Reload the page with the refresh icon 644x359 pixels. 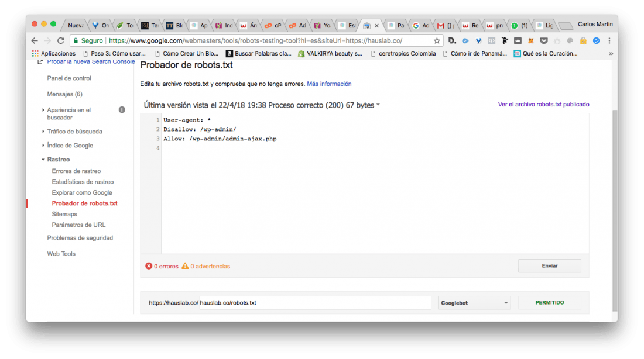click(61, 40)
